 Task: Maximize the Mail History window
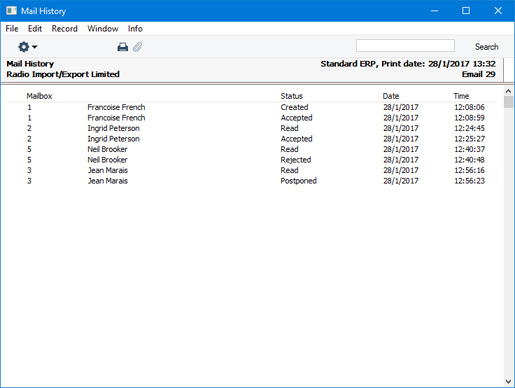pyautogui.click(x=466, y=11)
